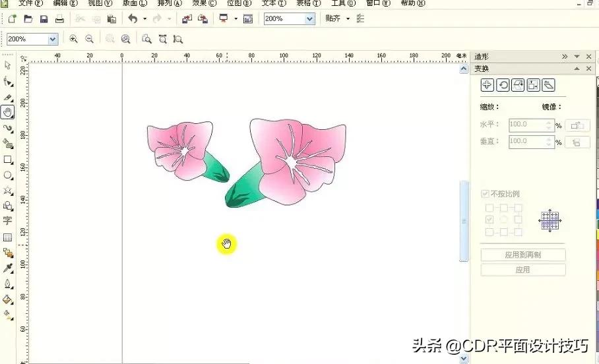Viewport: 599px width, 364px height.
Task: Click the Zoom In magnifier icon
Action: point(73,40)
